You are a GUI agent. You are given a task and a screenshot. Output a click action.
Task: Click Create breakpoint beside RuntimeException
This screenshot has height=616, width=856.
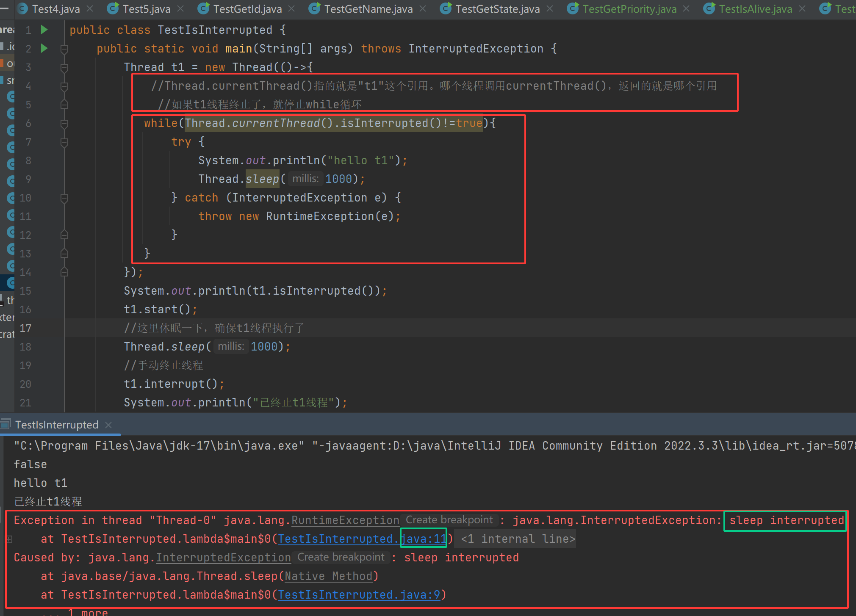(x=449, y=520)
